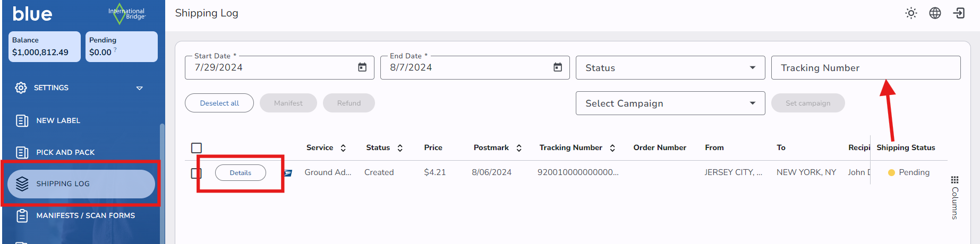980x244 pixels.
Task: Check the Ground Advantage row checkbox
Action: pyautogui.click(x=196, y=173)
